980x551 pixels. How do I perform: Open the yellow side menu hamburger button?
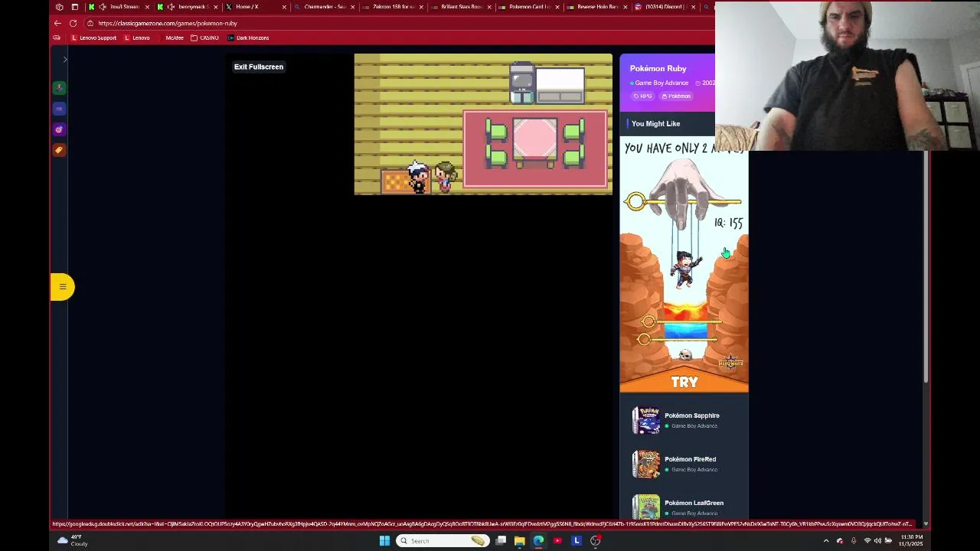tap(63, 287)
